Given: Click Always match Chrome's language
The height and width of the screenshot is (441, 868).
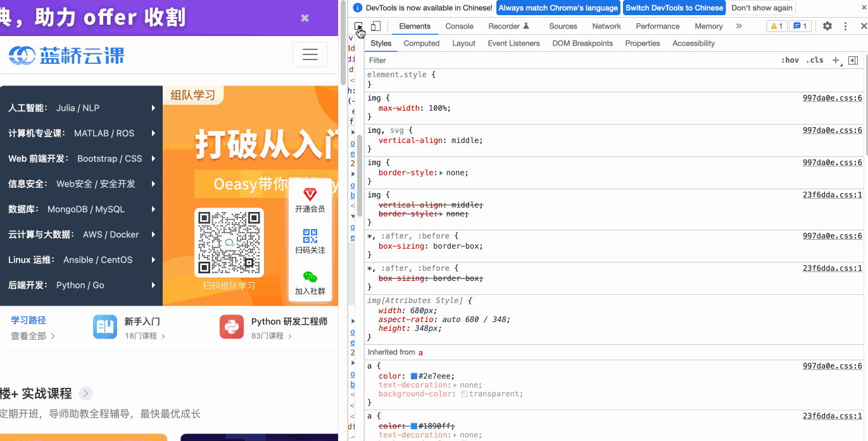Looking at the screenshot, I should click(x=558, y=8).
